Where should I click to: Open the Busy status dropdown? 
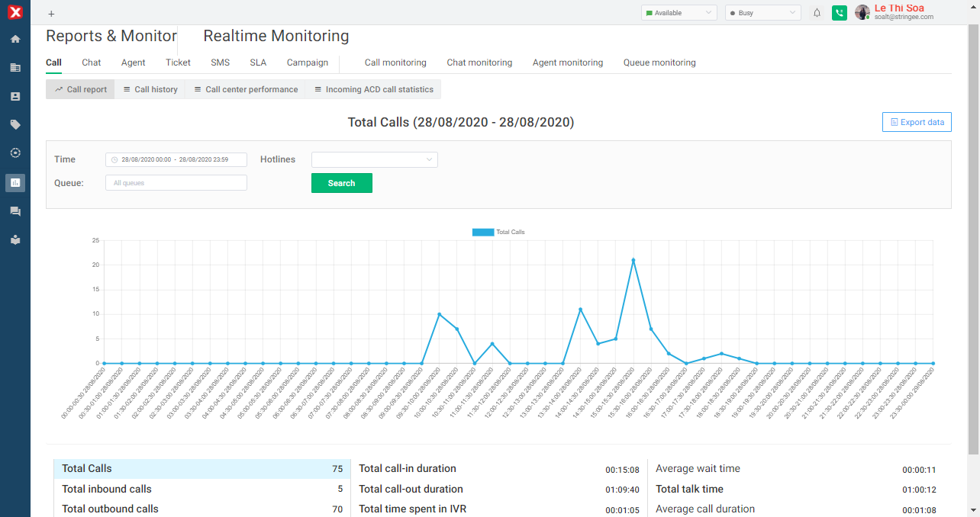[762, 13]
